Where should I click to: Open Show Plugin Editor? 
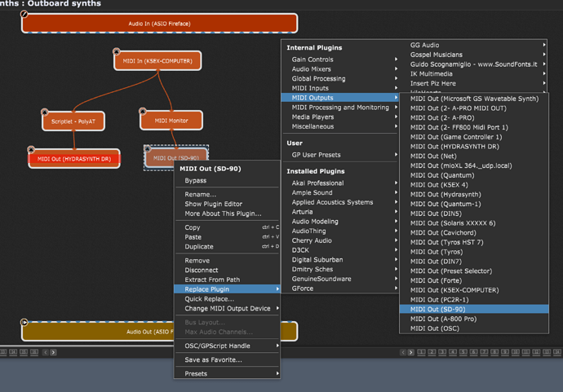[227, 204]
